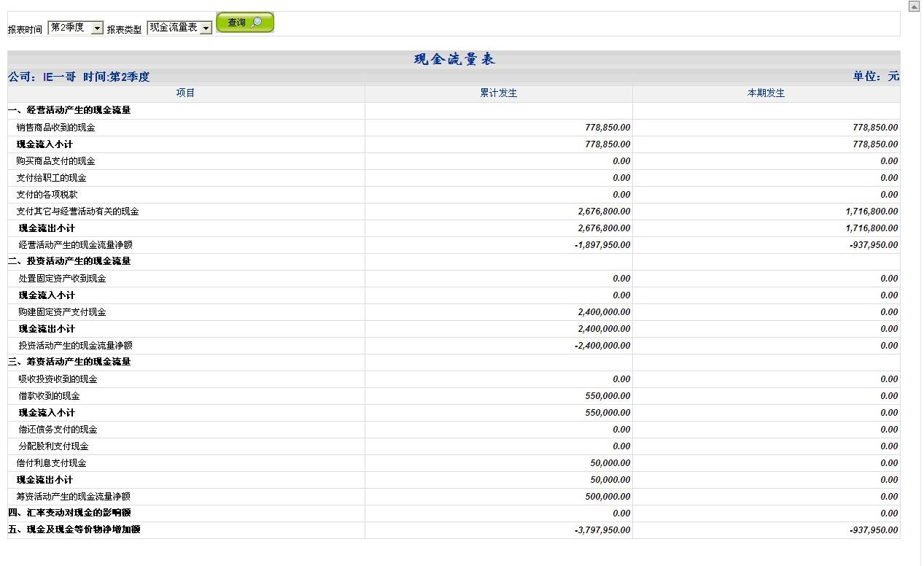
Task: Select row 三、筹资活动产生的现金流量
Action: click(454, 362)
